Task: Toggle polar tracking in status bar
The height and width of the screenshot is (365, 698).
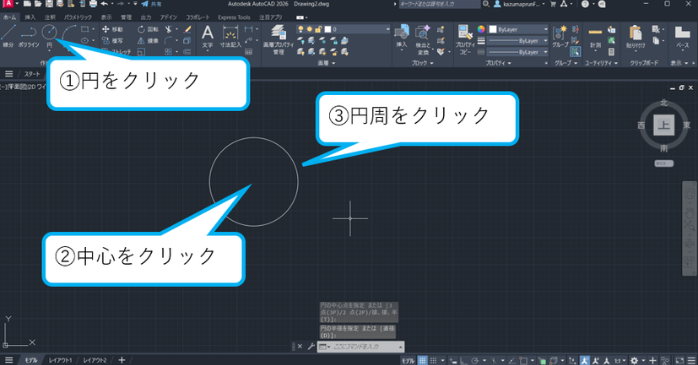Action: point(475,360)
